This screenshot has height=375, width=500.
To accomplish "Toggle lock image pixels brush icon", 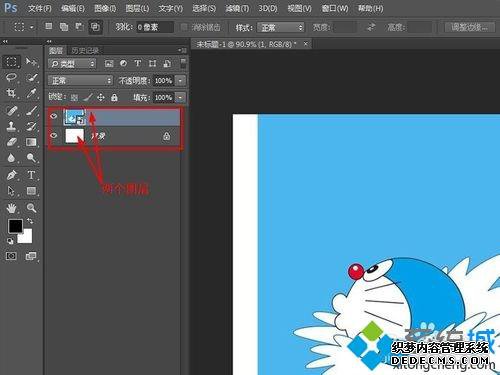I will click(x=88, y=97).
